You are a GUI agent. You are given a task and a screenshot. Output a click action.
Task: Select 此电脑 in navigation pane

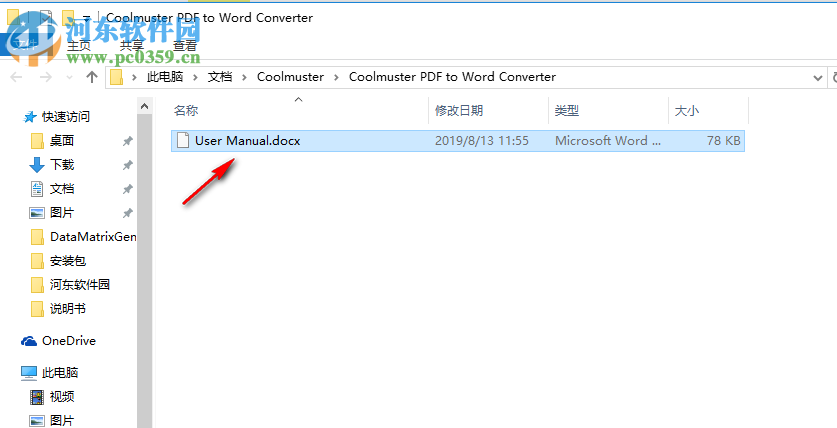60,372
